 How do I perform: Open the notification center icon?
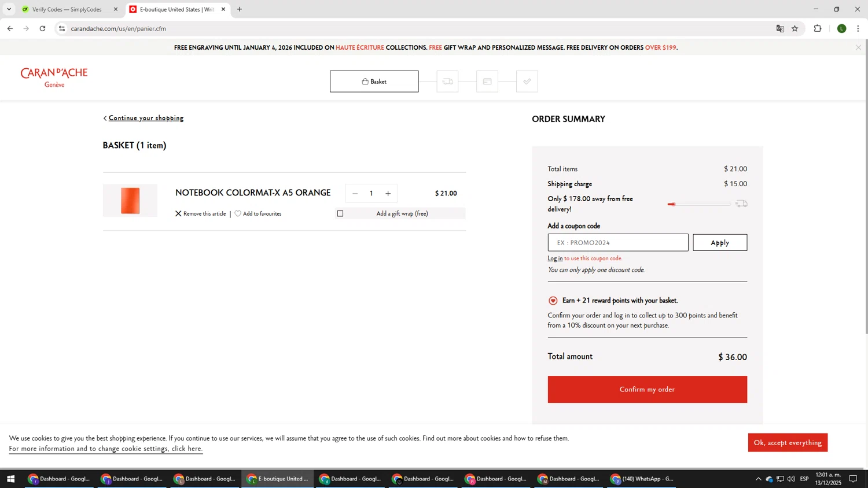[x=853, y=479]
